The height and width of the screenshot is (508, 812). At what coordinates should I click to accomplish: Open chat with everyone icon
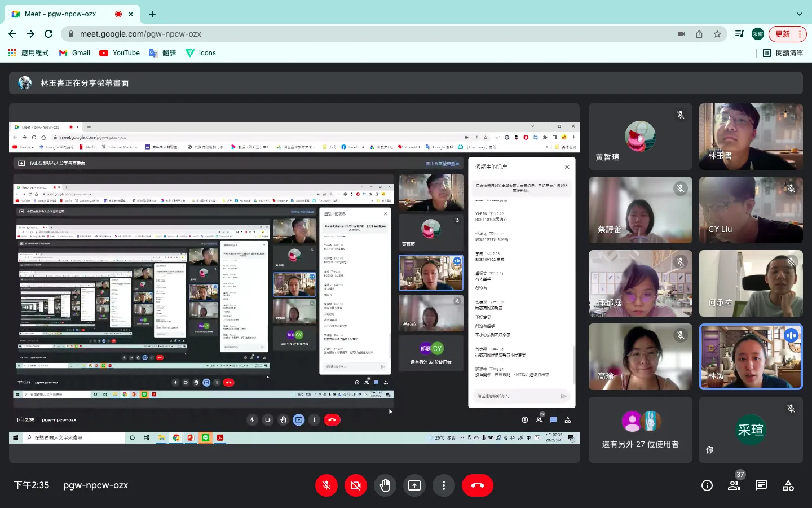(761, 485)
